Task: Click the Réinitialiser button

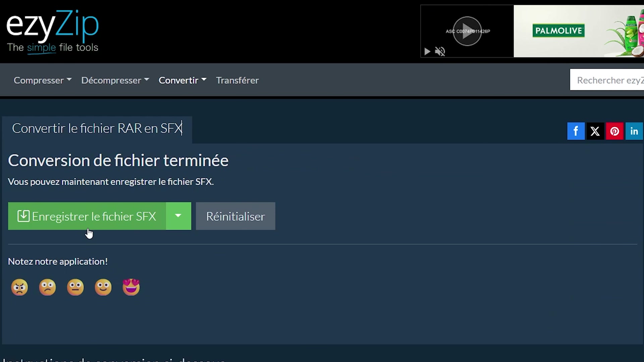Action: 235,216
